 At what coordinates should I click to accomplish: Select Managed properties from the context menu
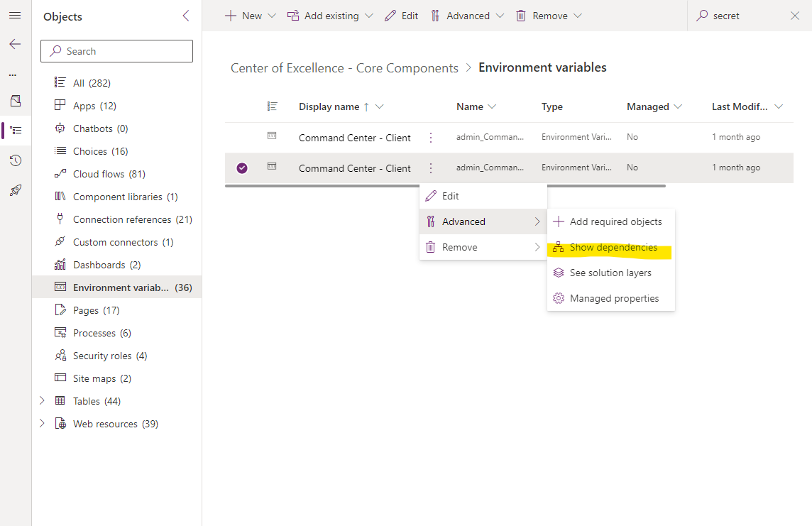coord(615,298)
